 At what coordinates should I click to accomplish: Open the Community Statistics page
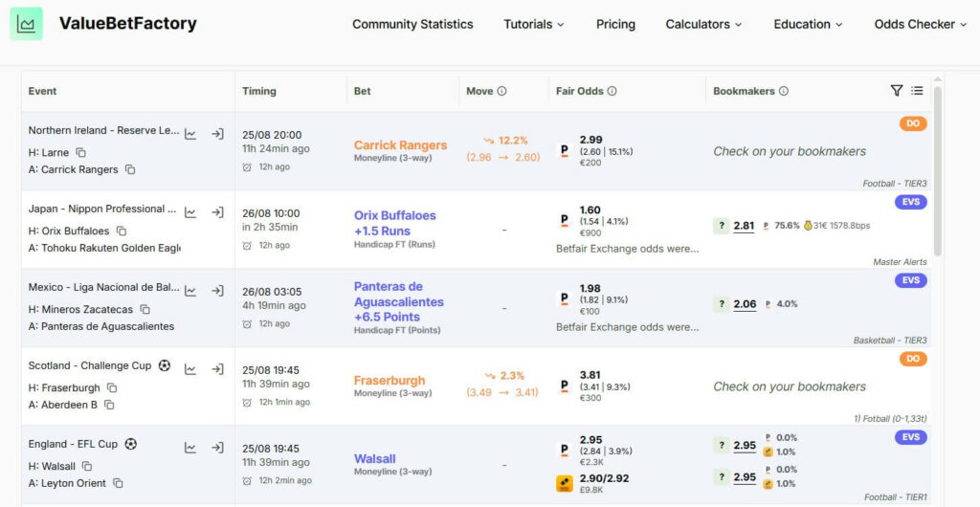point(412,24)
